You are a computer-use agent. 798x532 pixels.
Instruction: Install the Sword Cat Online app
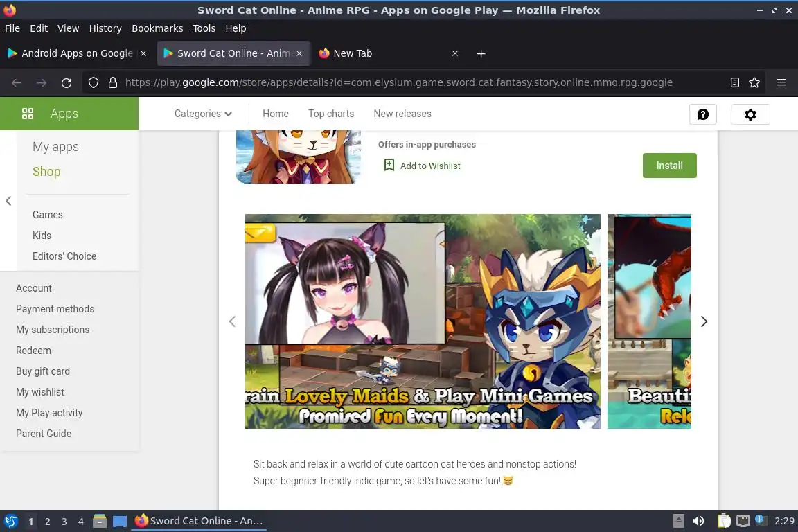(x=669, y=166)
